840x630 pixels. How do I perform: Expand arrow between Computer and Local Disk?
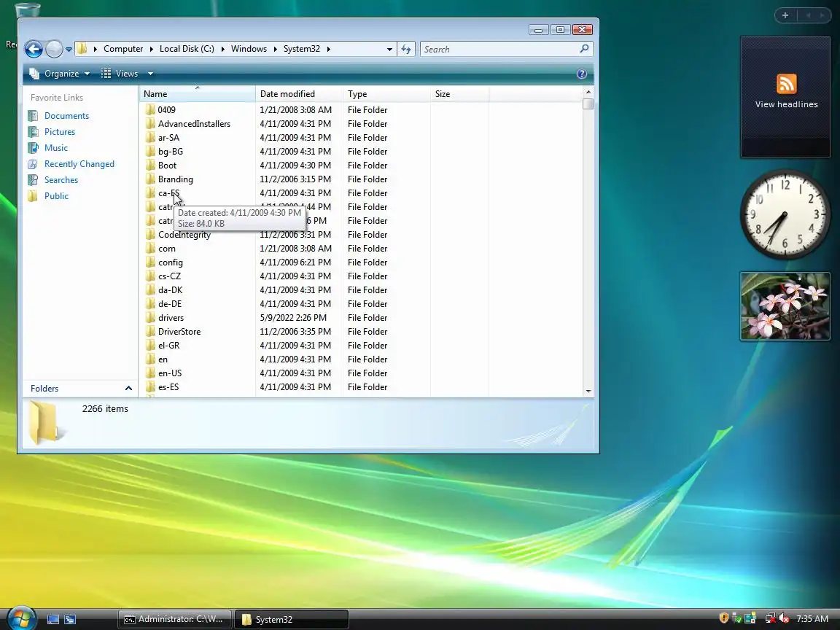[152, 50]
